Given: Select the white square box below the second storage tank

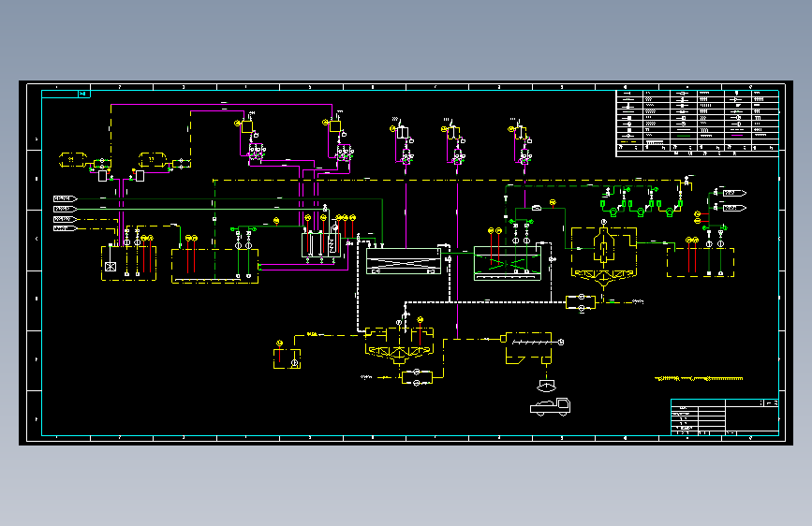Looking at the screenshot, I should (140, 176).
